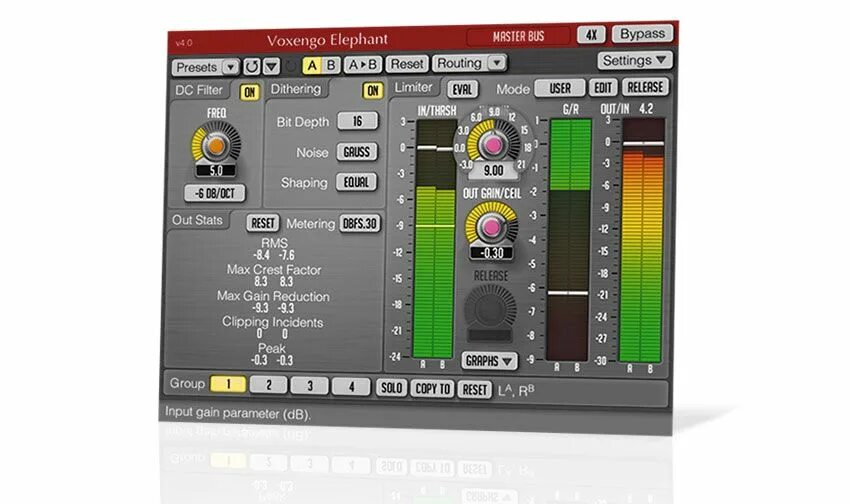
Task: Open the Noise GAUSS selector
Action: coord(357,152)
